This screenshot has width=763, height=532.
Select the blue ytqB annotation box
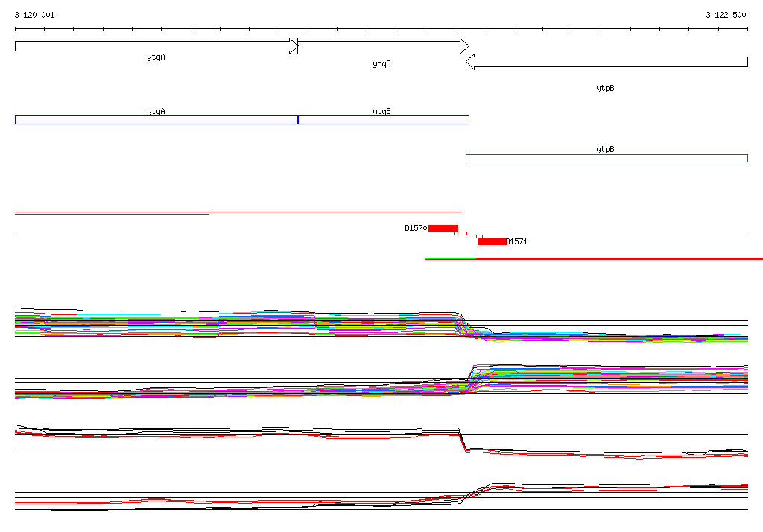[384, 120]
